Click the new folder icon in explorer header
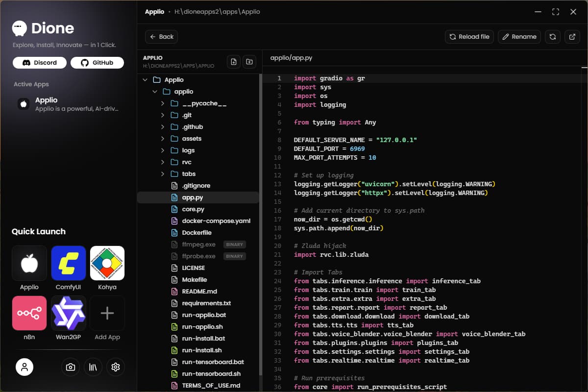The image size is (588, 392). (249, 62)
